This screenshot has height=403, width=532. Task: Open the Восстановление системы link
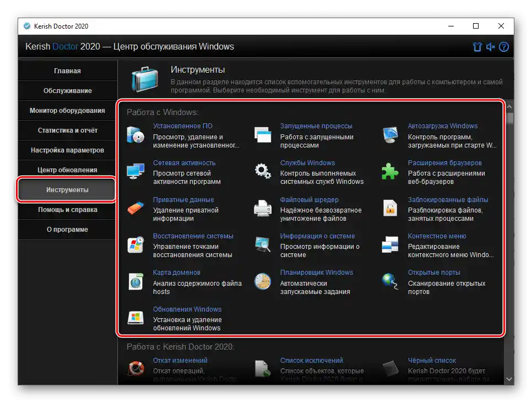(x=193, y=236)
